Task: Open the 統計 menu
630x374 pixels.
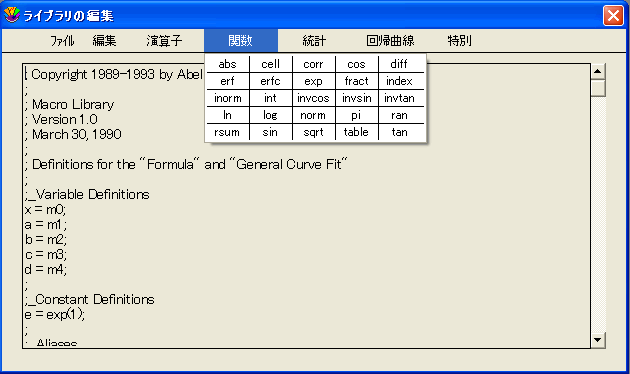Action: pos(314,41)
